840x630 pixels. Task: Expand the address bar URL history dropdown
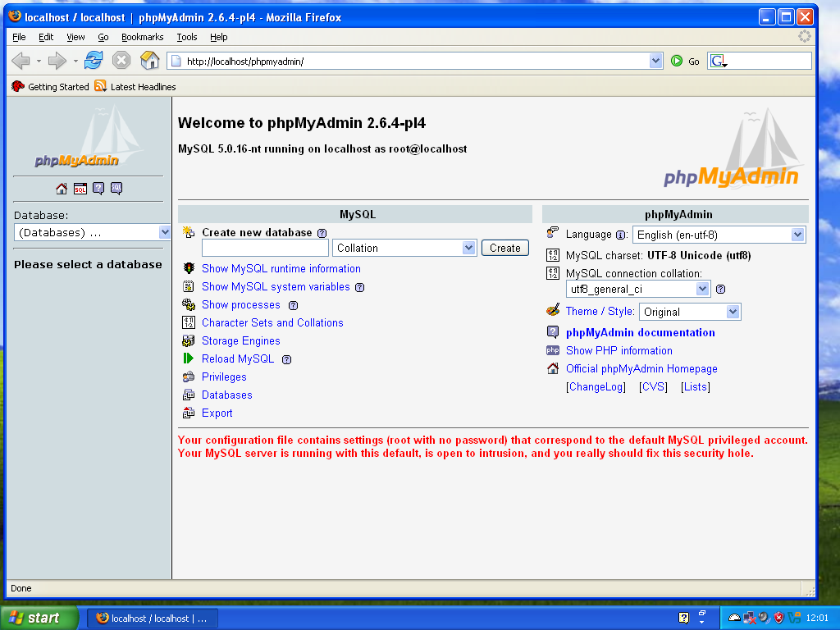click(x=655, y=61)
